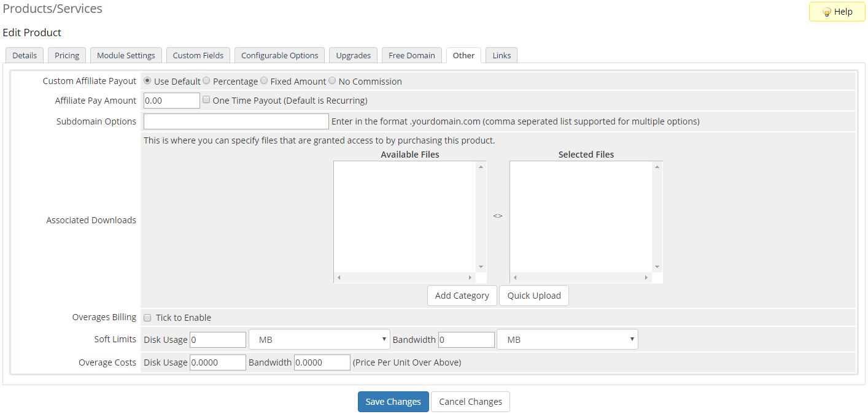Go to the Configurable Options tab
Viewport: 868px width, 414px height.
click(279, 55)
